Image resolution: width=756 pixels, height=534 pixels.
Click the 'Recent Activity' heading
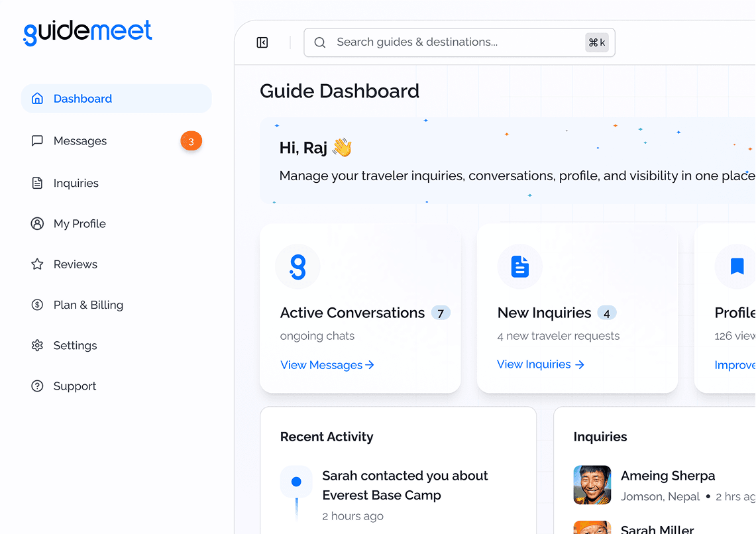click(x=327, y=437)
